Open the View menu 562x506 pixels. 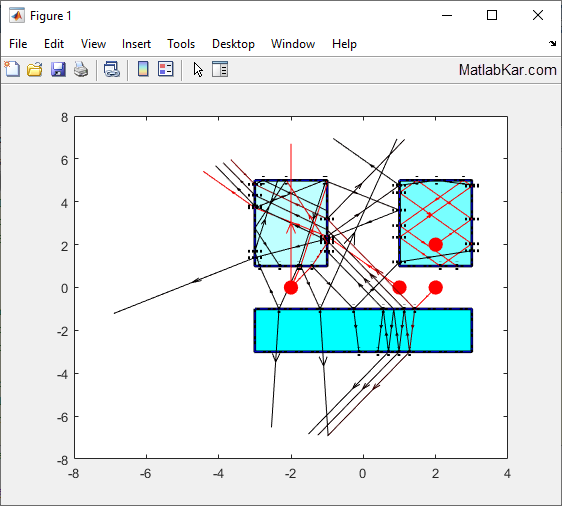pyautogui.click(x=93, y=44)
